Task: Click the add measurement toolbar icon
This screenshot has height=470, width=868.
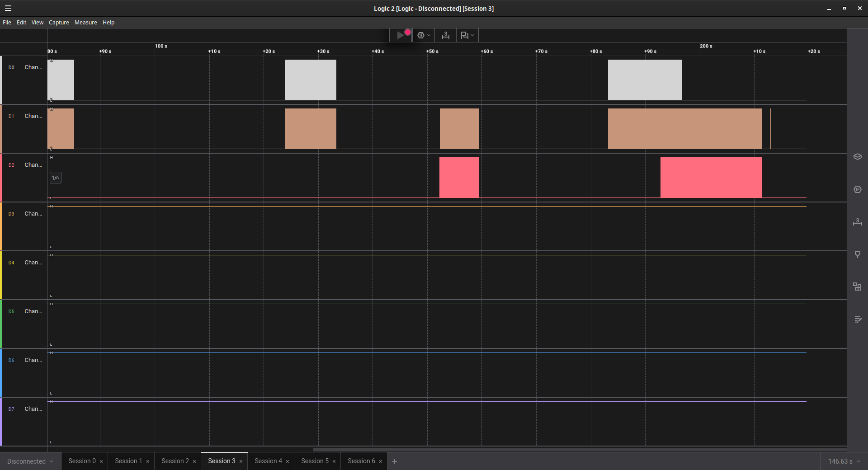Action: pyautogui.click(x=445, y=35)
